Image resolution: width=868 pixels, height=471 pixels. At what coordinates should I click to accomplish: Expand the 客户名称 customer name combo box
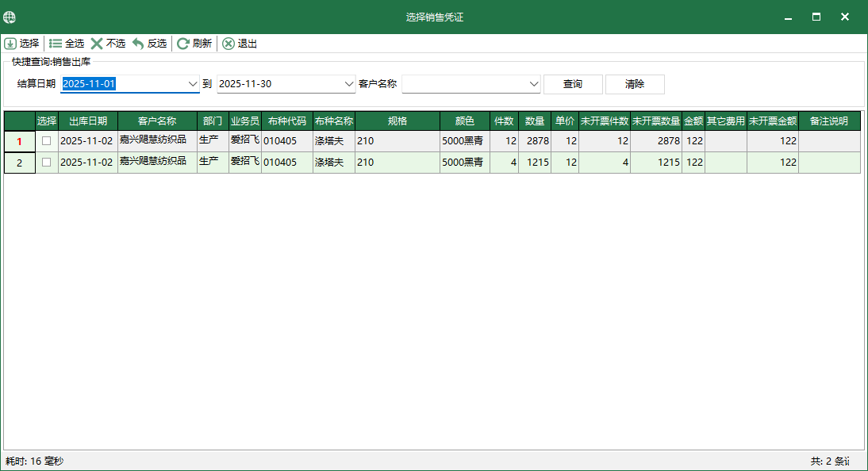click(x=533, y=83)
